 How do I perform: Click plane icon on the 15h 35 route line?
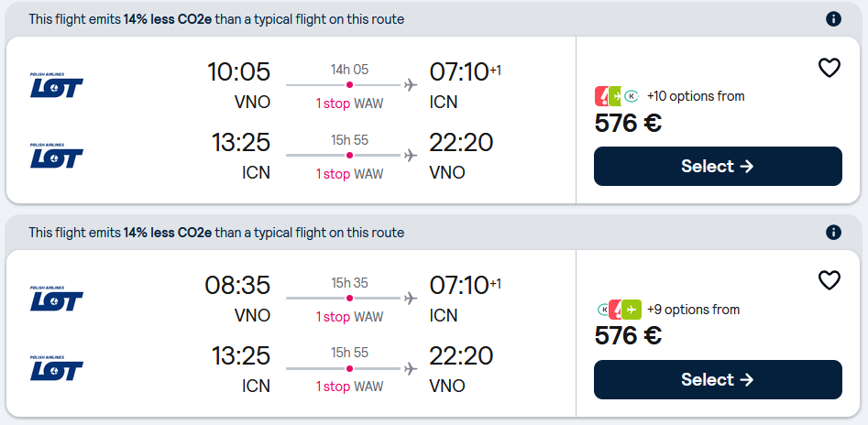tap(410, 299)
